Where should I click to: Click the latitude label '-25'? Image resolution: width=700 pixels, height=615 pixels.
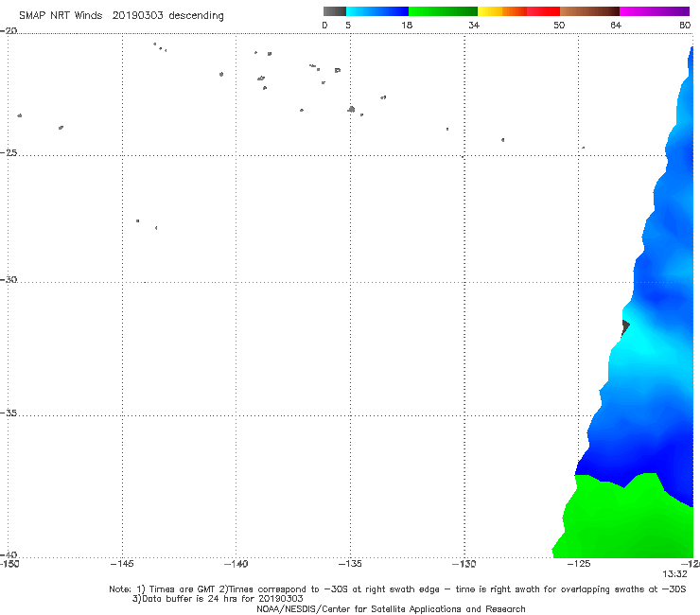(x=9, y=152)
